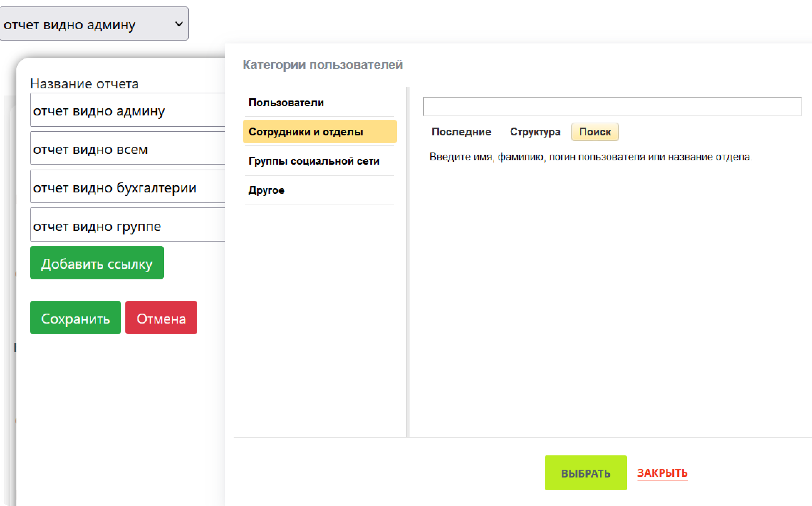
Task: Click the 'отчет видно всем' text field
Action: [128, 149]
